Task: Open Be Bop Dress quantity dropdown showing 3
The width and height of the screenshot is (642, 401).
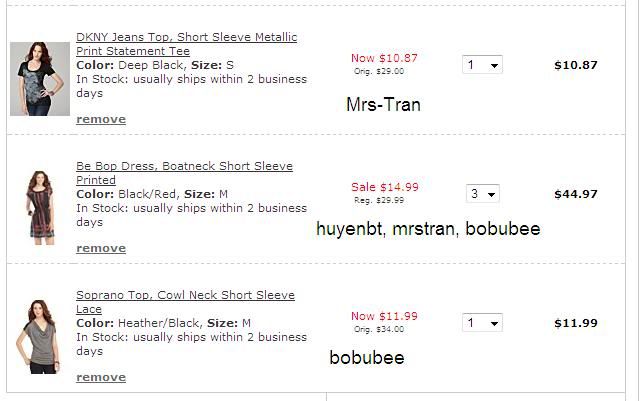Action: (482, 194)
